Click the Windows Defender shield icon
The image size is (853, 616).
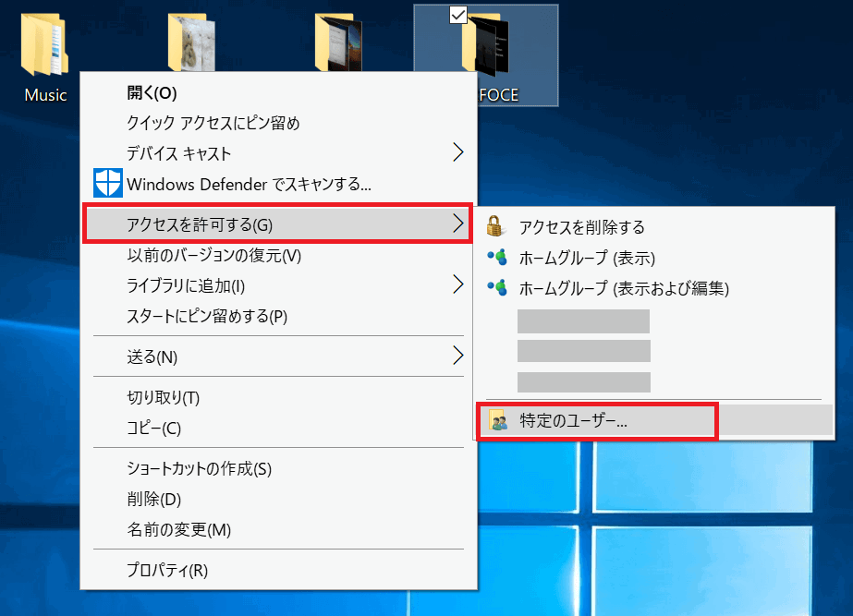108,183
